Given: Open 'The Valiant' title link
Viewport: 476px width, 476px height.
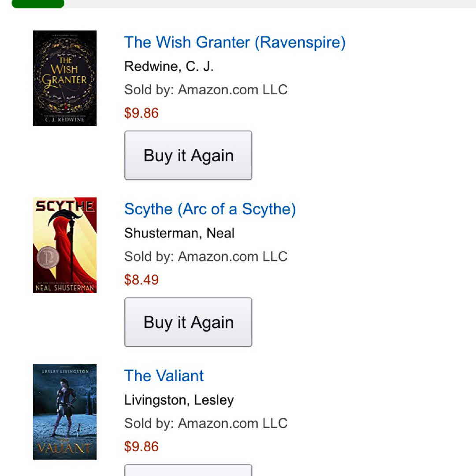Looking at the screenshot, I should 164,376.
